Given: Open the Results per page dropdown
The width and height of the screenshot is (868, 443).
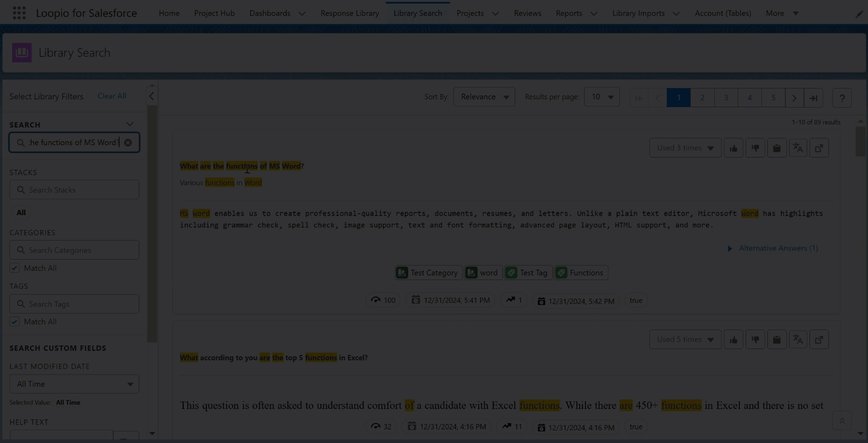Looking at the screenshot, I should click(x=602, y=97).
